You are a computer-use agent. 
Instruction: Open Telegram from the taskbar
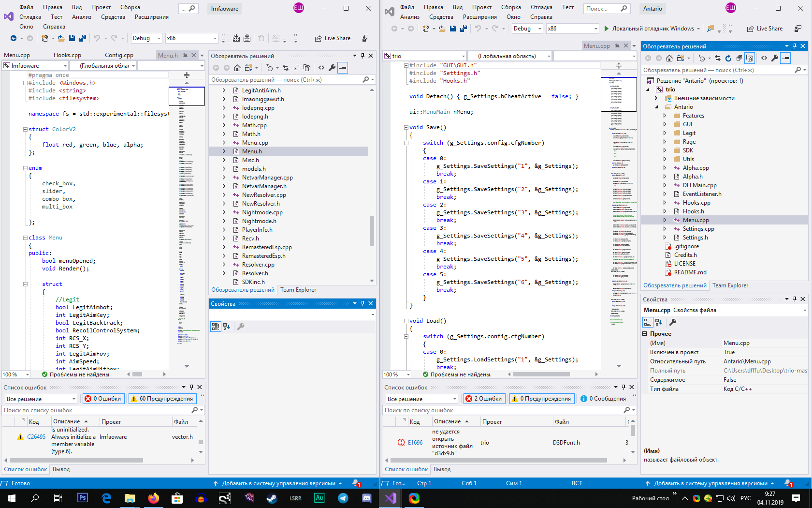click(343, 498)
